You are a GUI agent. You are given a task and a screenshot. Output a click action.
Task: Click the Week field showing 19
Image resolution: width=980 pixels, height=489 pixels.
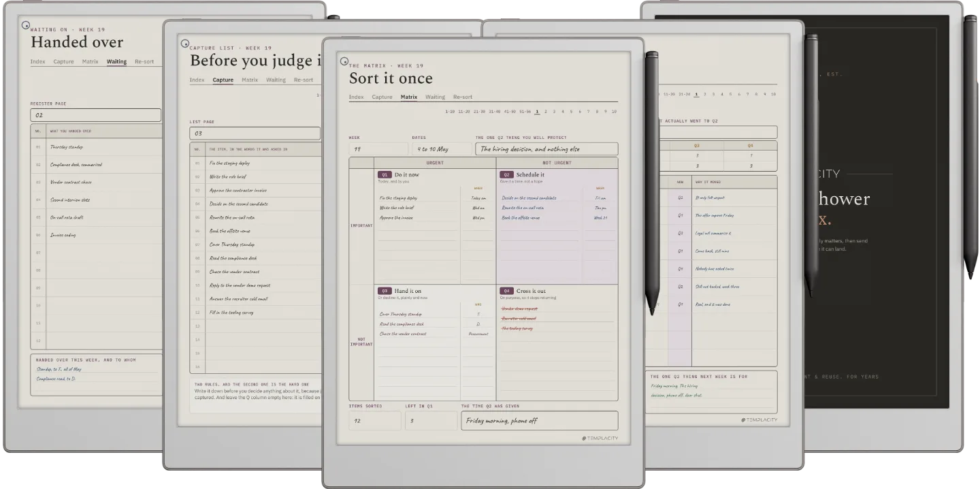pos(378,149)
